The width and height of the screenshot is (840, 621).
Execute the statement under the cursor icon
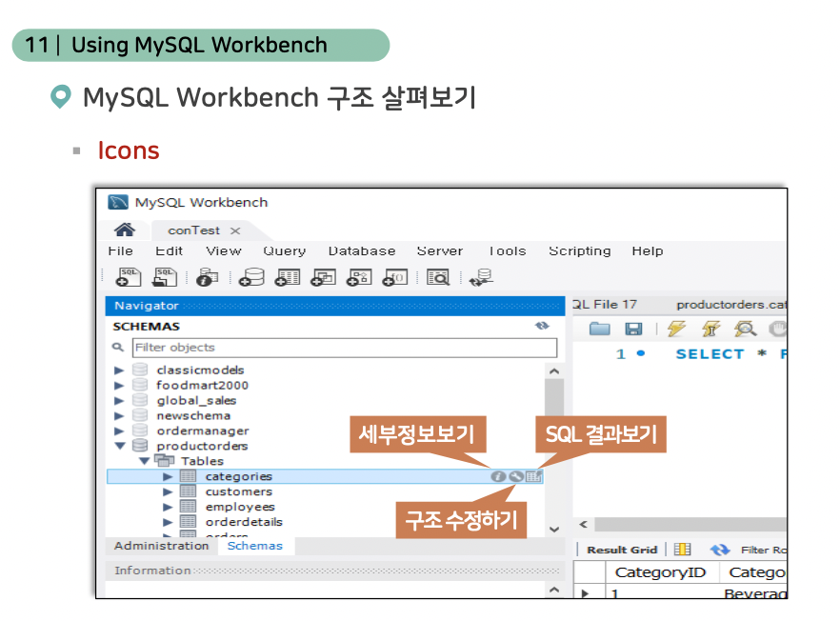710,328
